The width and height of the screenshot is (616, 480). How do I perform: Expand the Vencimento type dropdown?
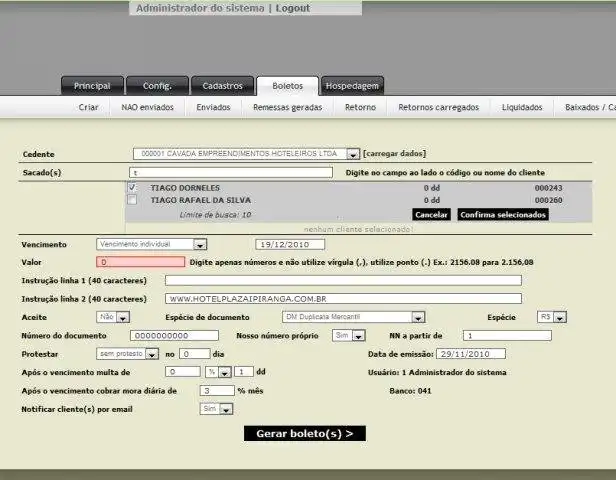click(x=152, y=244)
